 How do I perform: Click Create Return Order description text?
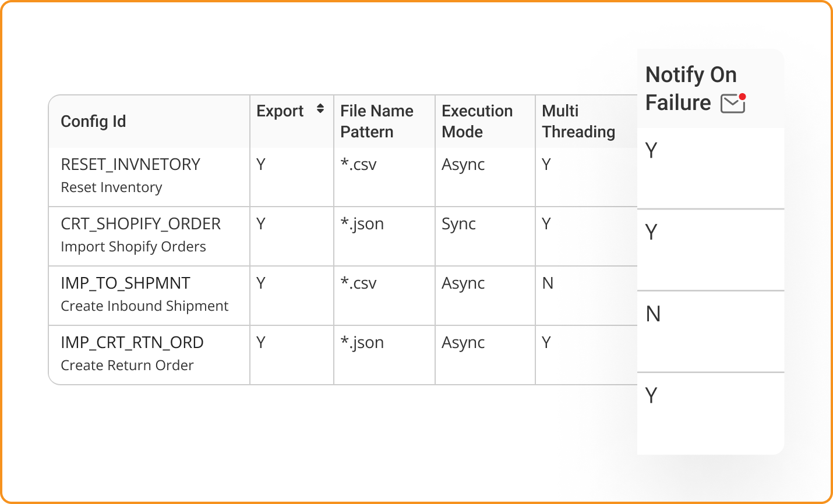pos(127,365)
